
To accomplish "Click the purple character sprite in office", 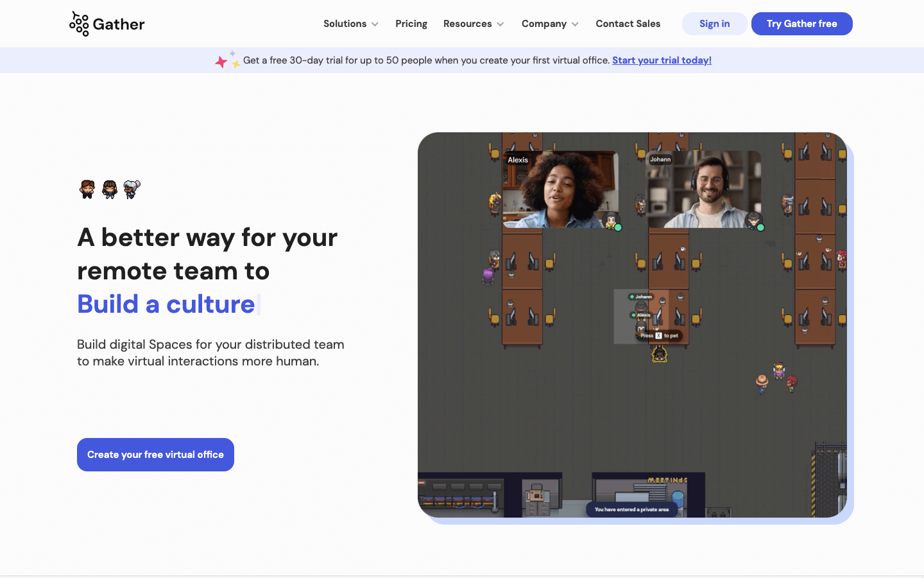I will pos(488,276).
